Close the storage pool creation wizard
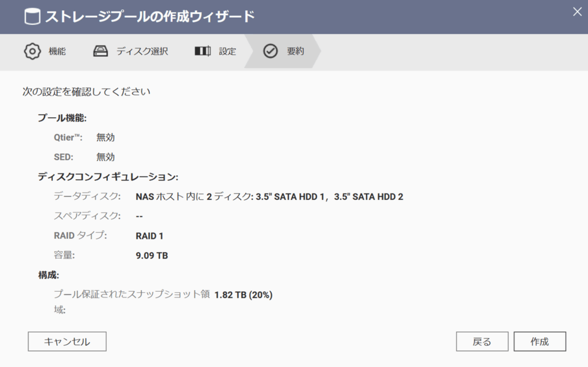588x367 pixels. [x=577, y=11]
